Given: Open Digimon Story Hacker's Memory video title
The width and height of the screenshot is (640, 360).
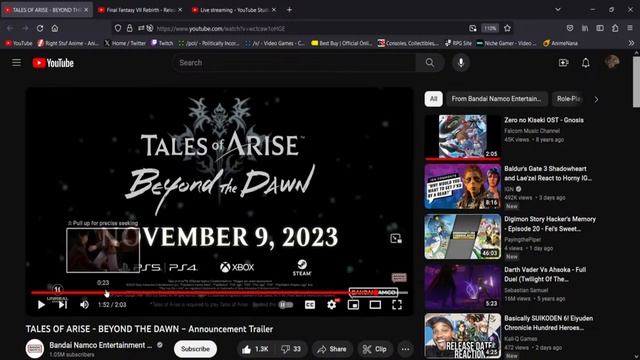Looking at the screenshot, I should pos(550,224).
